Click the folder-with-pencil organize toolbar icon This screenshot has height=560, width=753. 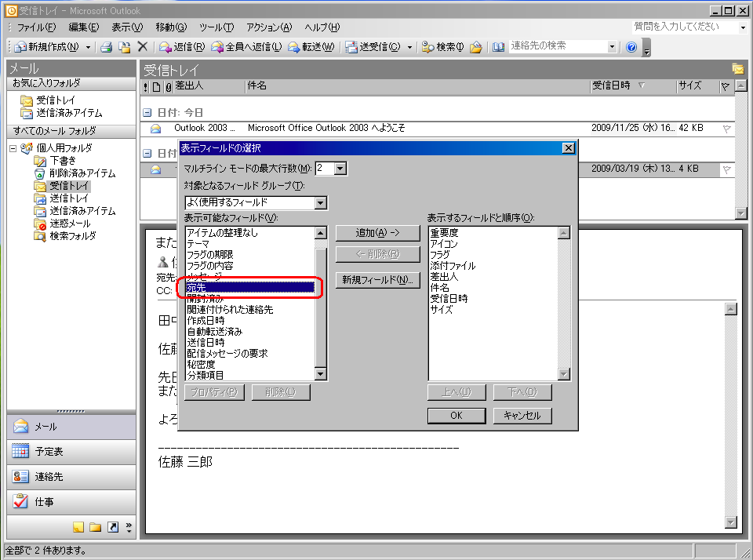476,46
